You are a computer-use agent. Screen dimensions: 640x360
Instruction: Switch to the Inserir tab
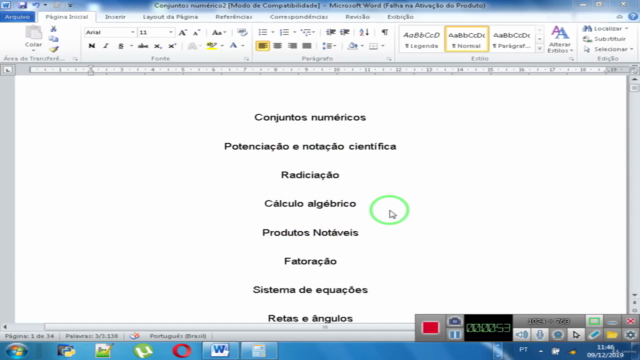coord(115,17)
